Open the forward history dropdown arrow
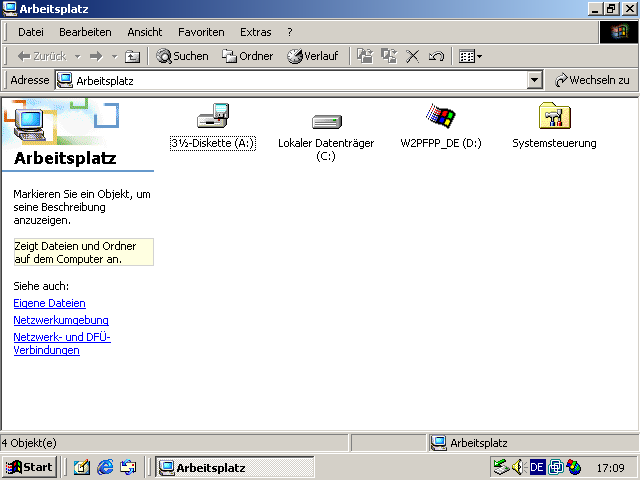Viewport: 640px width, 480px height. (115, 56)
